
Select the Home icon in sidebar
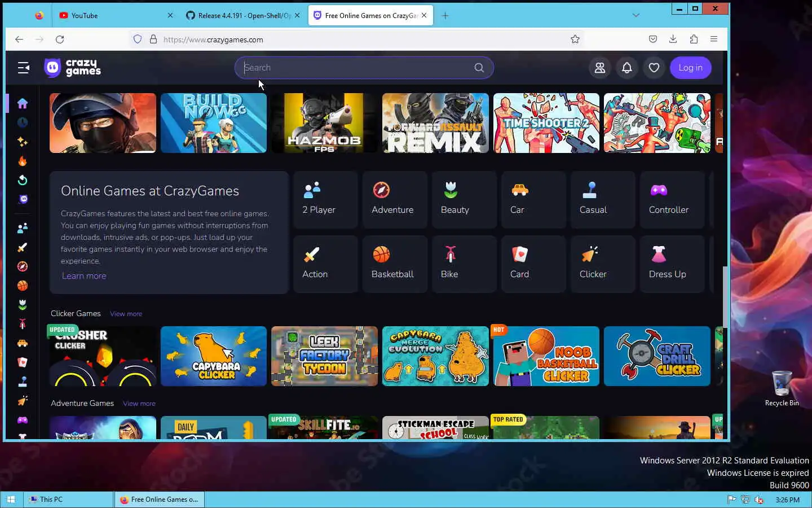point(23,103)
